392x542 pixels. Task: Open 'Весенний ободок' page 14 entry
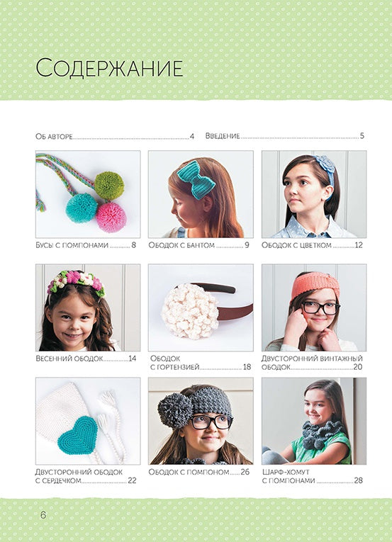pos(86,358)
